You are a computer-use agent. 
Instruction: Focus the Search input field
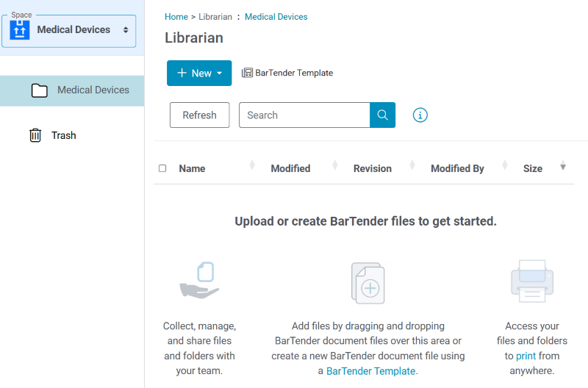(x=304, y=115)
